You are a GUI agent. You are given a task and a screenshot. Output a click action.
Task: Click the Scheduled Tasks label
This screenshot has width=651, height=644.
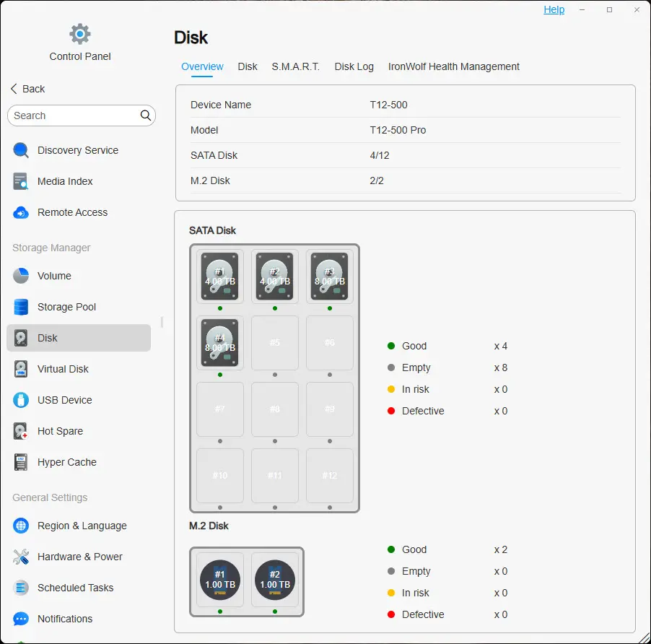click(76, 588)
